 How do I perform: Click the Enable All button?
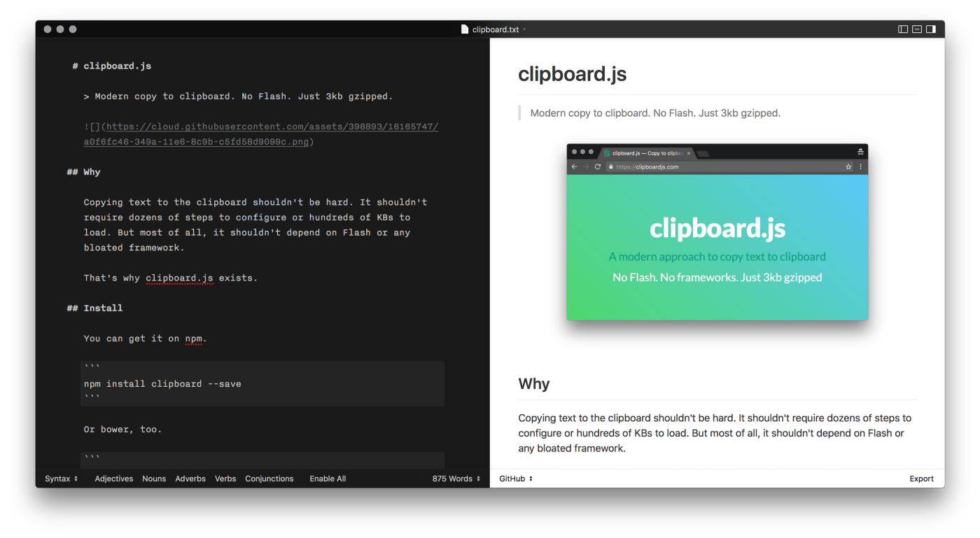[x=328, y=479]
